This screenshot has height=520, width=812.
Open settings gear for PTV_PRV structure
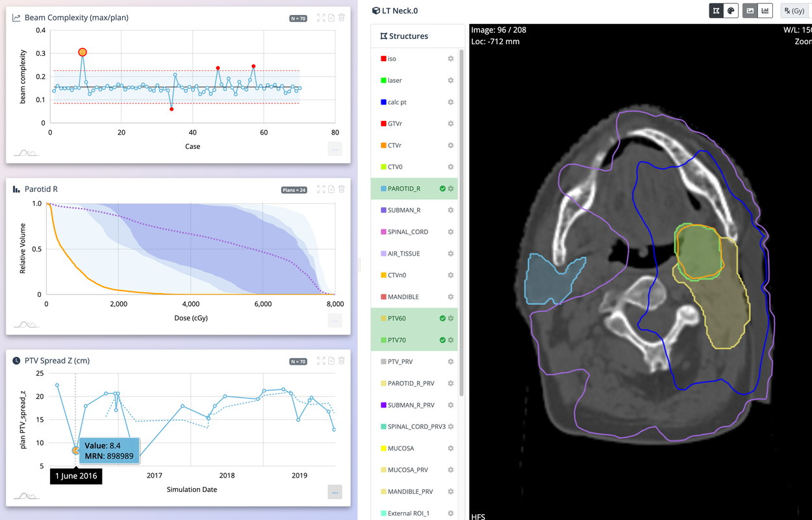point(451,362)
